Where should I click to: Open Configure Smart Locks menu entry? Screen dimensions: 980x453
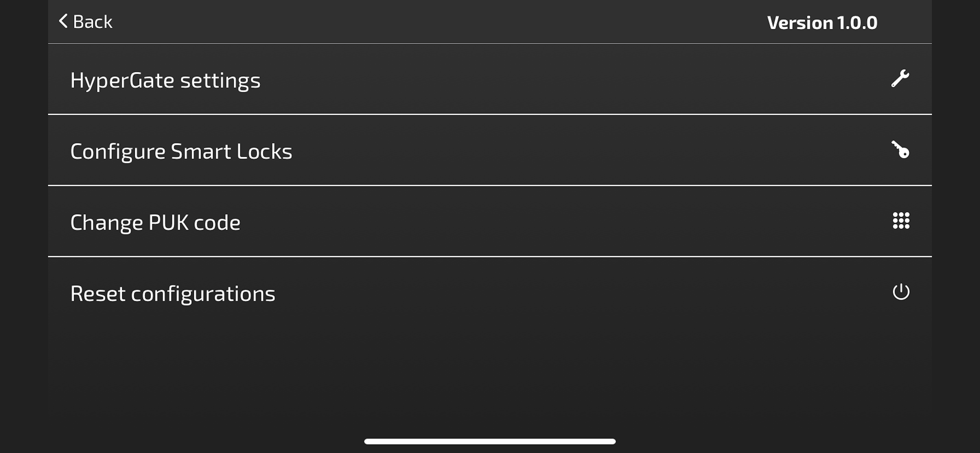(181, 151)
